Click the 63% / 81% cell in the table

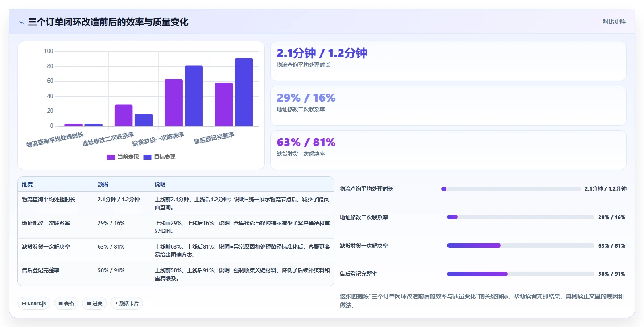[111, 247]
